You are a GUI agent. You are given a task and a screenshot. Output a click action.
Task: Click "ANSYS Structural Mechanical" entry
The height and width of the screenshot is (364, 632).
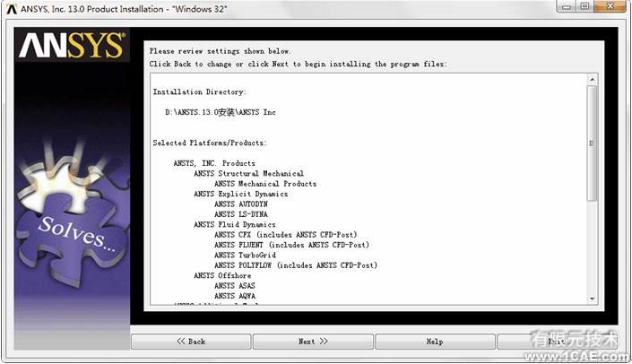pyautogui.click(x=248, y=173)
